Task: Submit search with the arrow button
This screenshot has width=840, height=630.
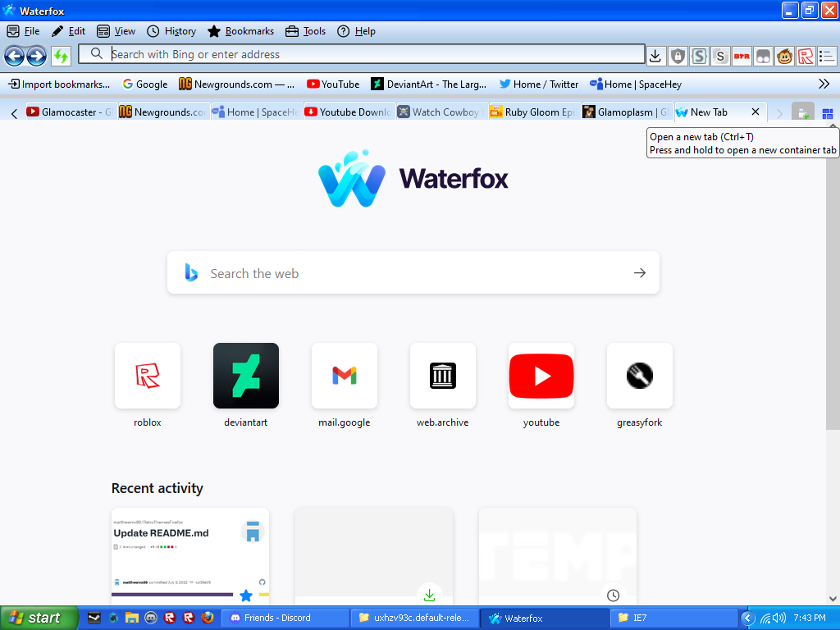Action: point(640,272)
